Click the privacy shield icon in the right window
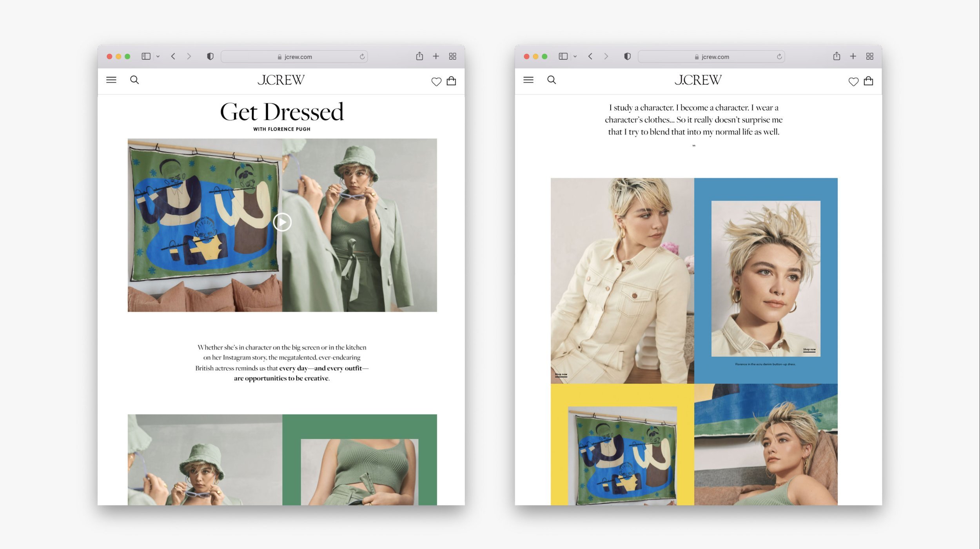This screenshot has width=980, height=549. [627, 56]
